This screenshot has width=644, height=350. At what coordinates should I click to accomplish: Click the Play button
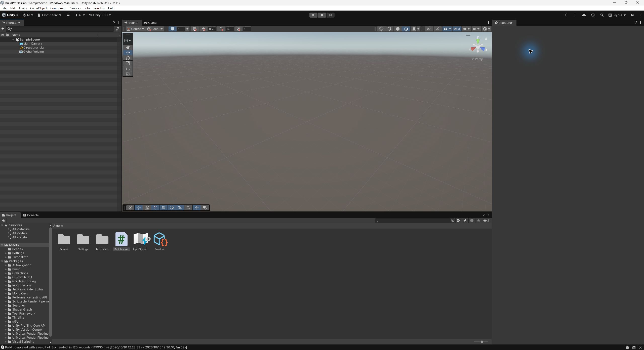point(313,15)
